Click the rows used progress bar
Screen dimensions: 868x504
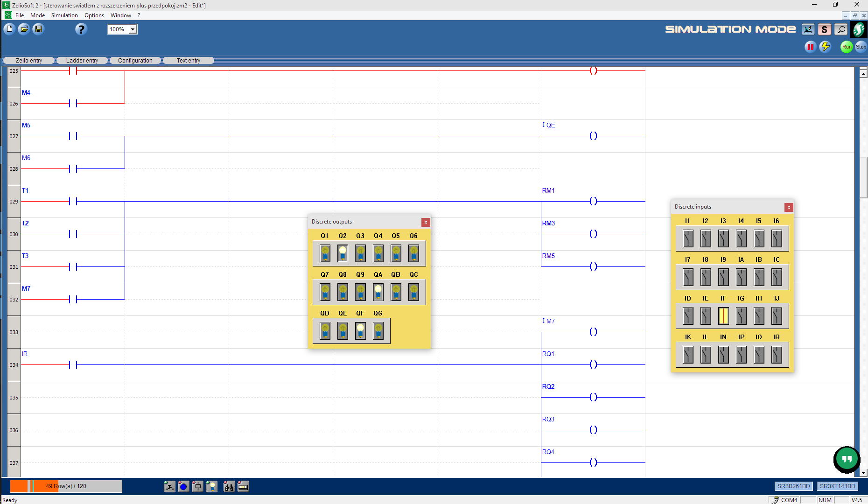66,486
